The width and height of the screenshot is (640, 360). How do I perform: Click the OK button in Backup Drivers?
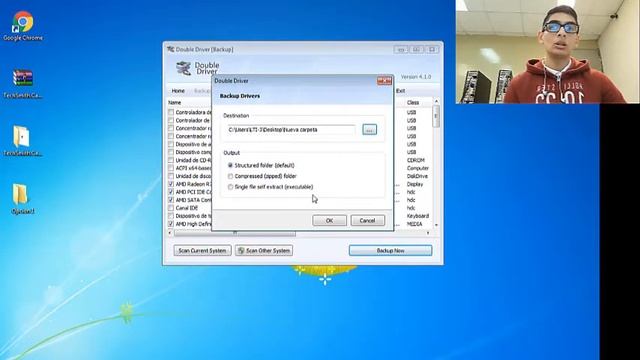click(329, 220)
